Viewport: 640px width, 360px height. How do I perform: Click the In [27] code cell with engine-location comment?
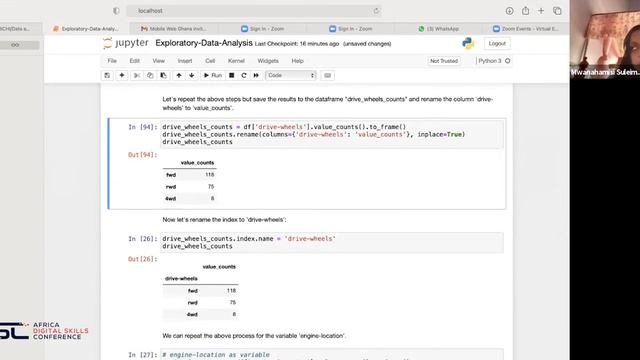pos(332,355)
